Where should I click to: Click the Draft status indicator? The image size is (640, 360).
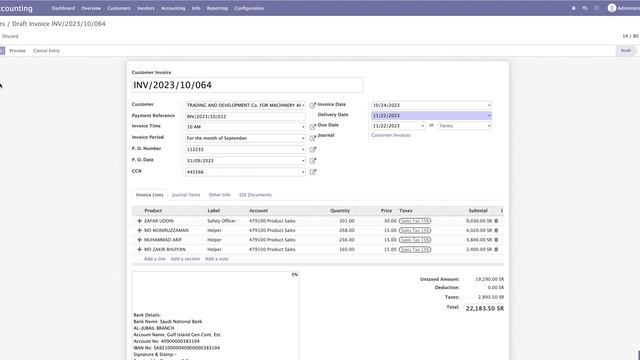pos(626,51)
